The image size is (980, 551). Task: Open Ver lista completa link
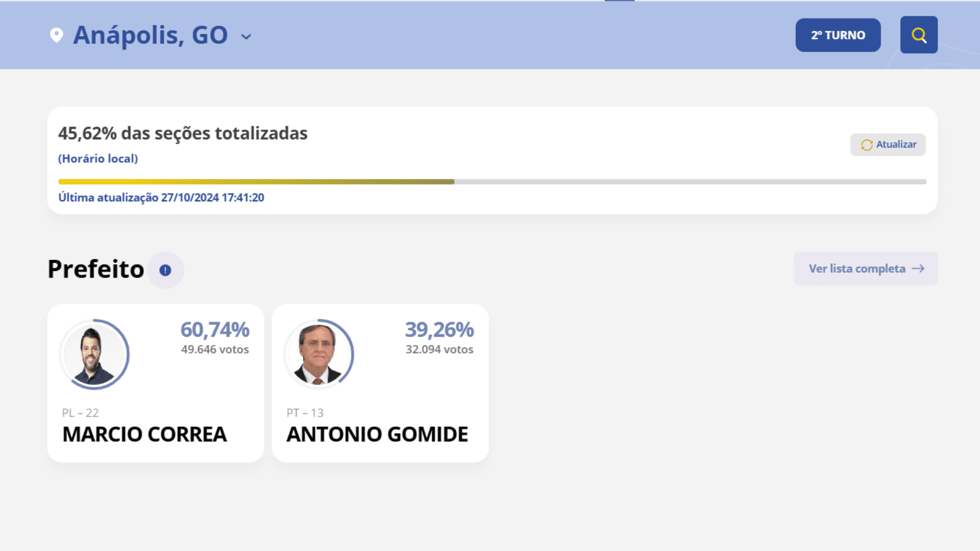(x=857, y=268)
